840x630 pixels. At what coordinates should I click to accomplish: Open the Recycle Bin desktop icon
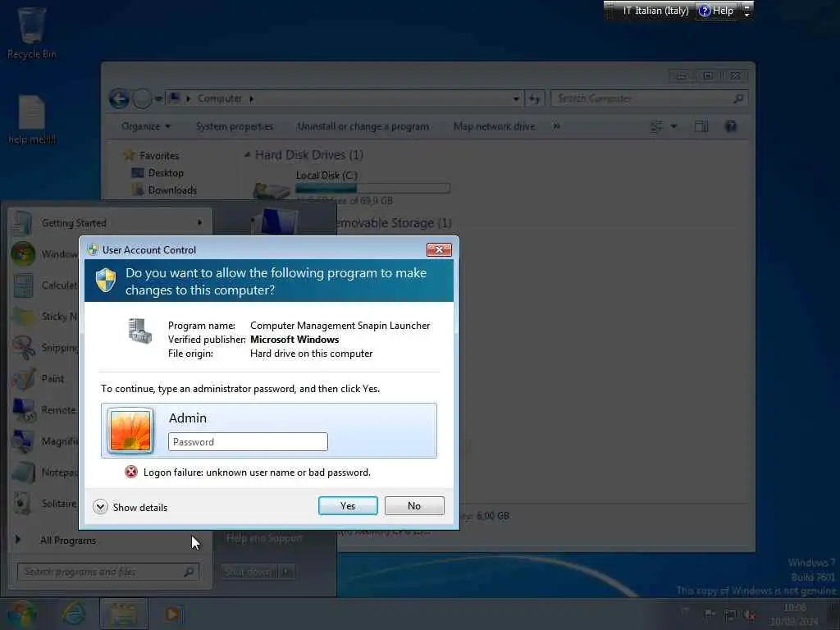(32, 32)
